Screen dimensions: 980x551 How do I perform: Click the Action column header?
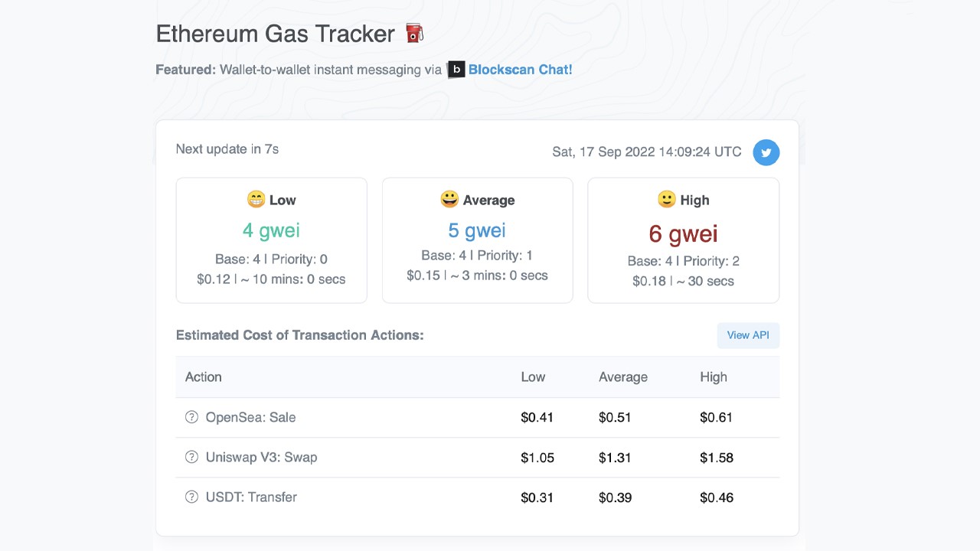point(204,377)
